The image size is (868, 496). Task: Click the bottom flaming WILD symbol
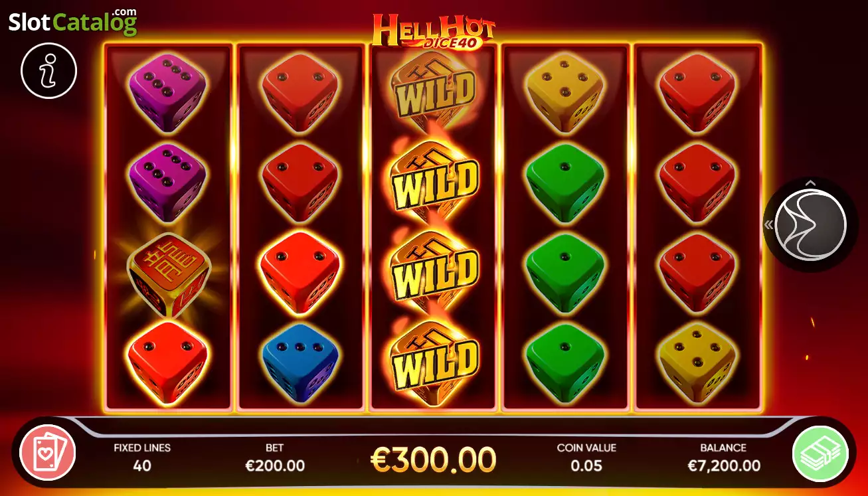[x=434, y=361]
